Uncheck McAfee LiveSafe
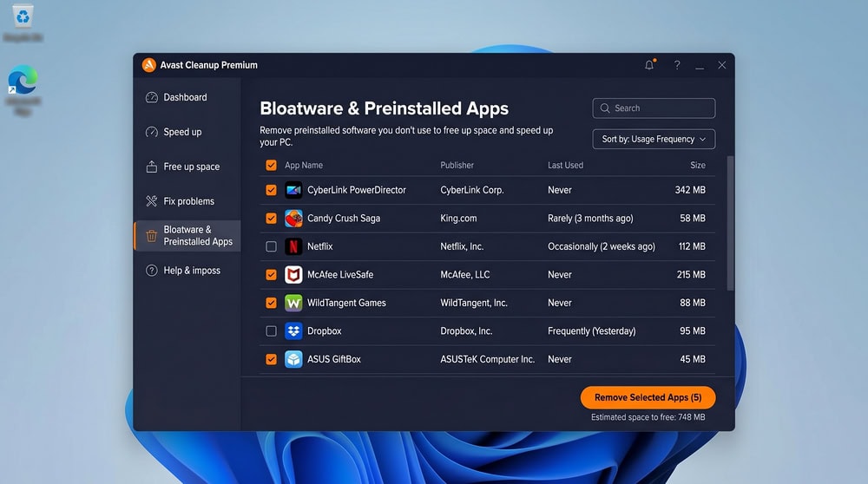The image size is (868, 484). (x=271, y=275)
